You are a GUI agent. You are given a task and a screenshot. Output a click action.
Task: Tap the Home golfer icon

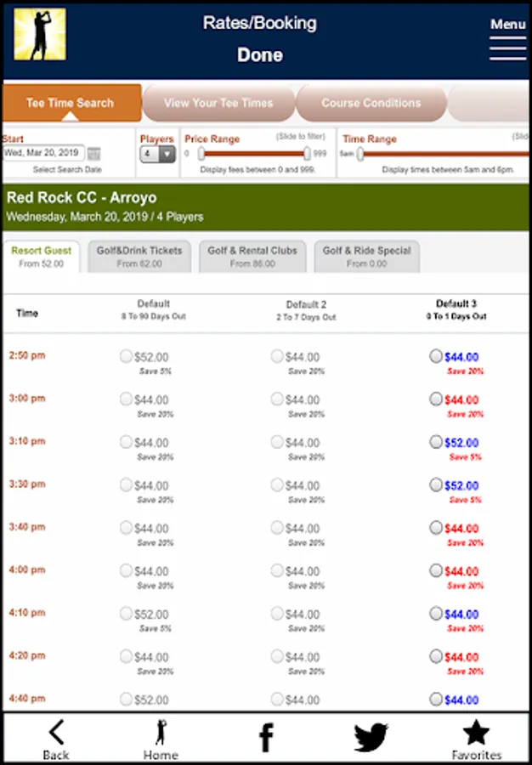(x=161, y=739)
